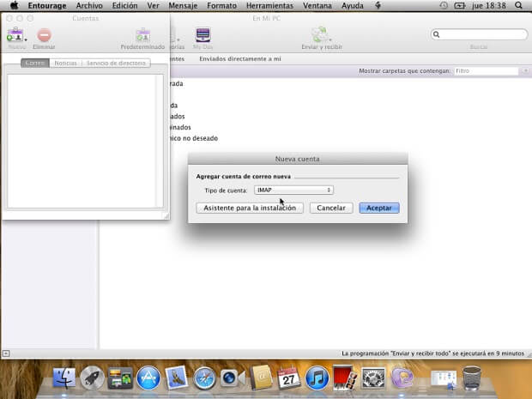The width and height of the screenshot is (532, 399).
Task: Open the Archivo menu
Action: click(x=89, y=6)
